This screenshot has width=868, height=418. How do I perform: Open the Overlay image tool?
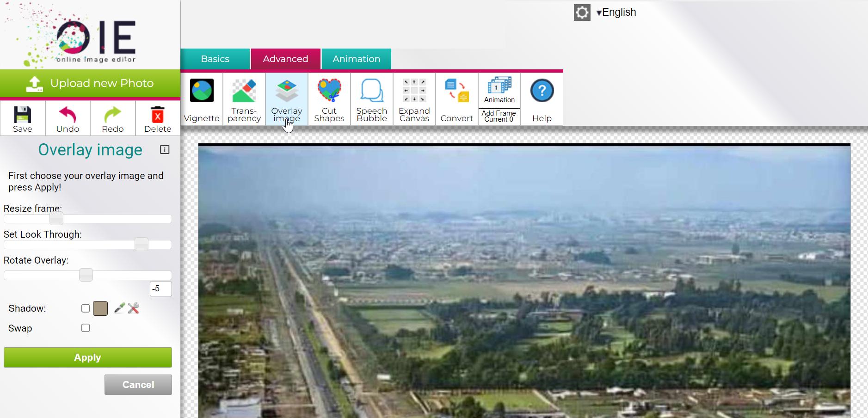pyautogui.click(x=287, y=99)
